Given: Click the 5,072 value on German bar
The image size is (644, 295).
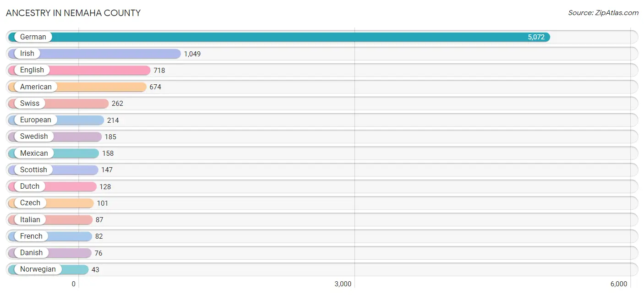Looking at the screenshot, I should point(536,37).
